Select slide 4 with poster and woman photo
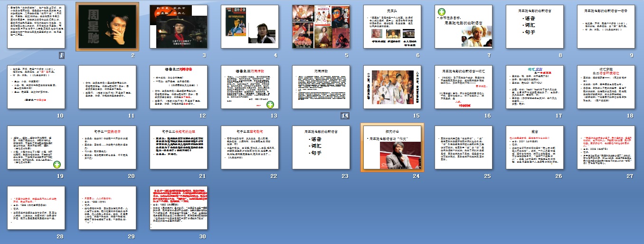Viewport: 644px width, 244px height. [x=250, y=26]
